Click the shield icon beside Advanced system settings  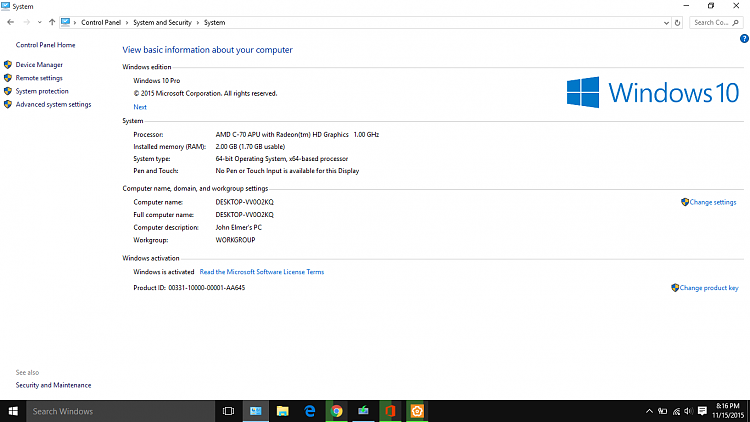coord(8,104)
